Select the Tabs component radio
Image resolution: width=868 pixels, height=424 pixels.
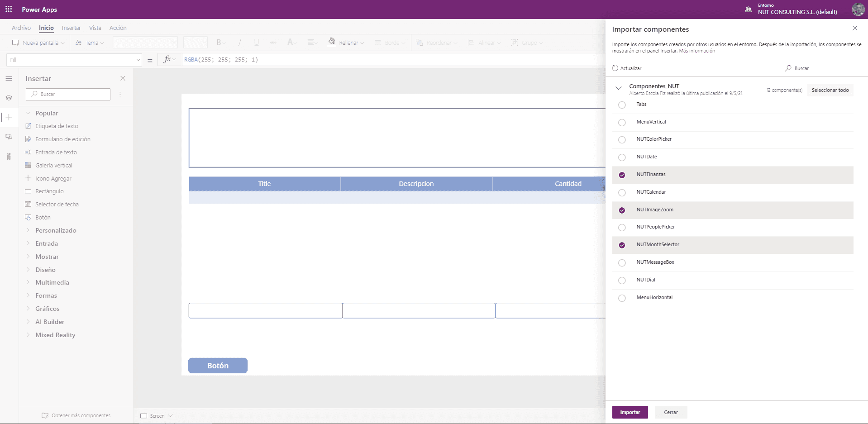pyautogui.click(x=622, y=105)
